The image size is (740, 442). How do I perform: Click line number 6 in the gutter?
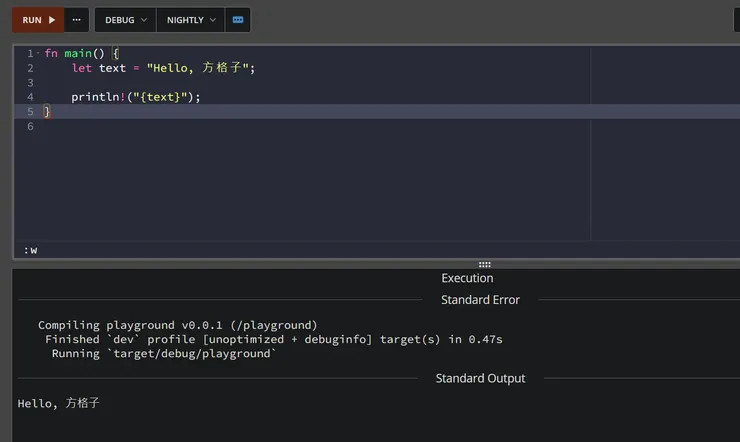30,127
